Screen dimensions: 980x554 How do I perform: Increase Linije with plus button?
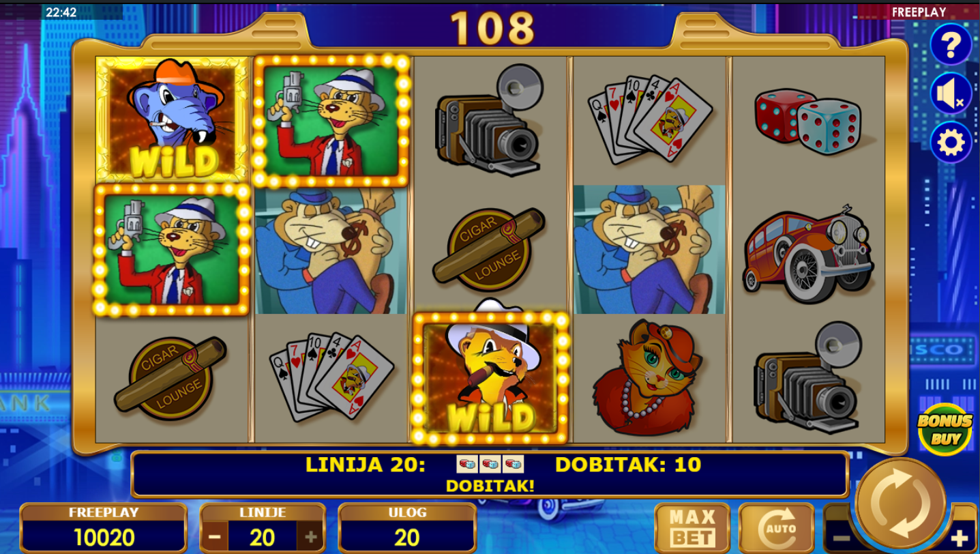pos(310,537)
